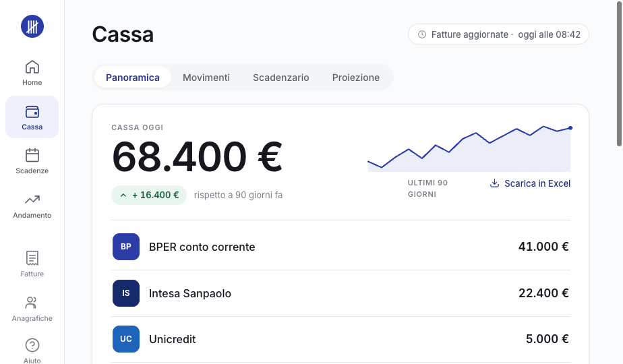Screen dimensions: 623x364
Task: Open the Unicredit account row
Action: (341, 339)
